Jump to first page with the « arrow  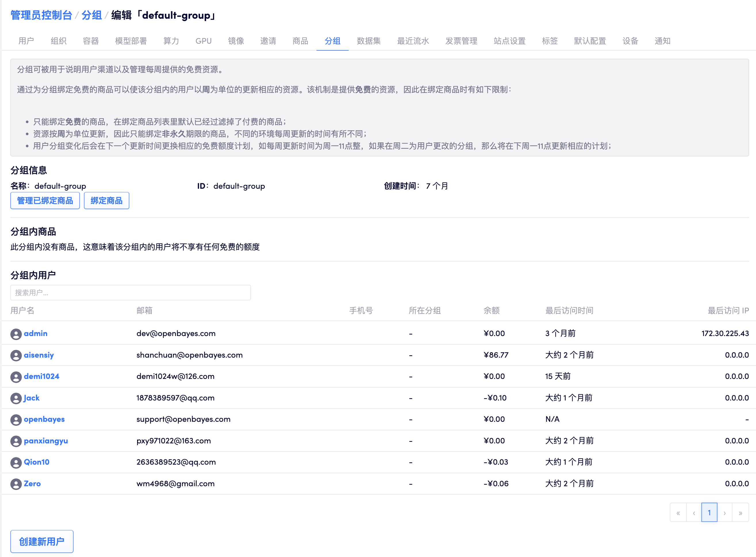point(678,512)
